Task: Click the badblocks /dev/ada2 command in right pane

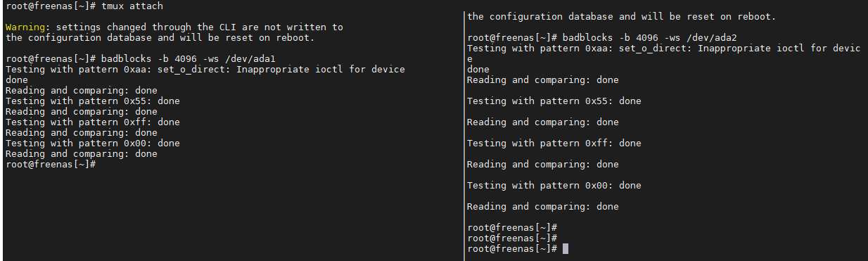Action: (x=650, y=38)
